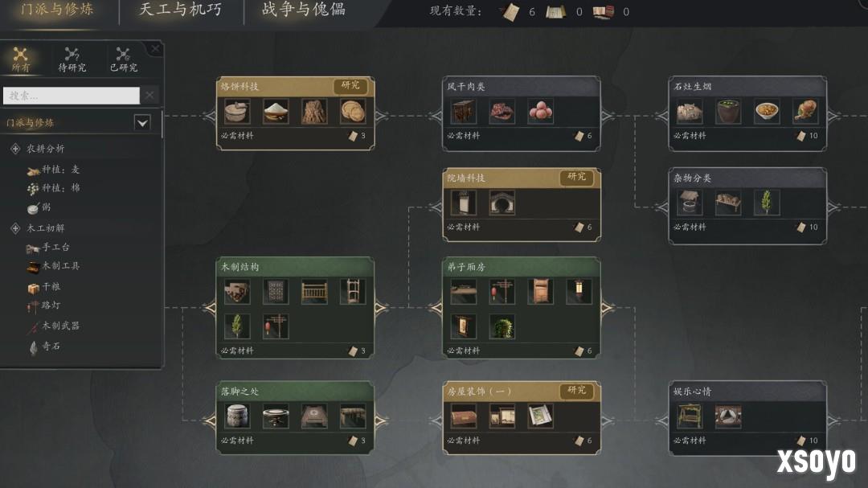
Task: Select the 已研究 researched filter icon
Action: [123, 59]
